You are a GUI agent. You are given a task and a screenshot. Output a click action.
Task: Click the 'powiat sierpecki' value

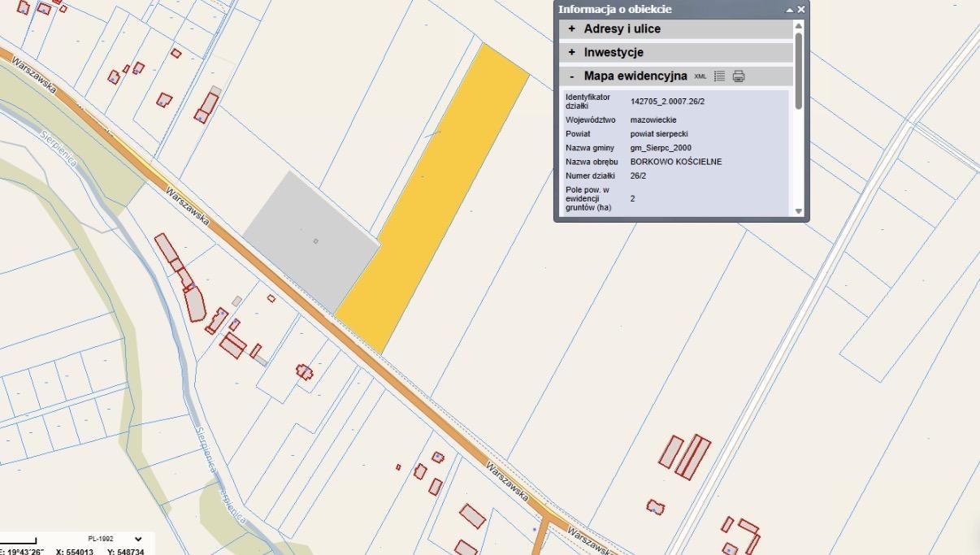[660, 134]
